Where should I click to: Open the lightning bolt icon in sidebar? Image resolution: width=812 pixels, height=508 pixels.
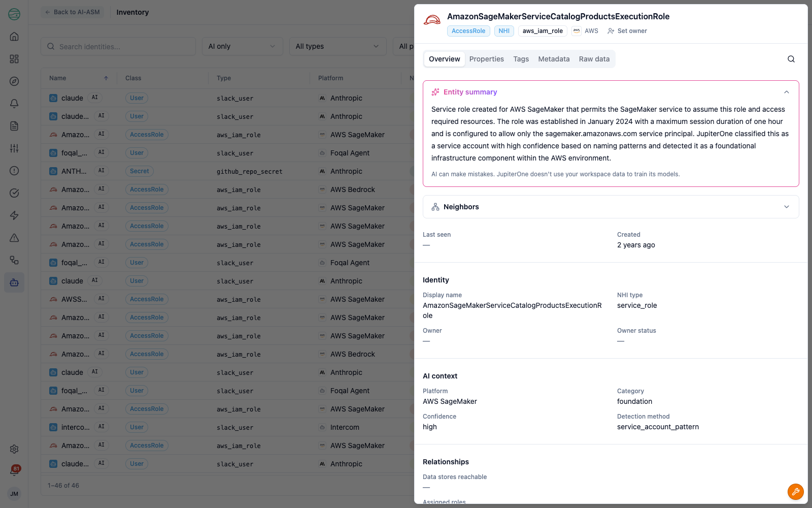14,215
